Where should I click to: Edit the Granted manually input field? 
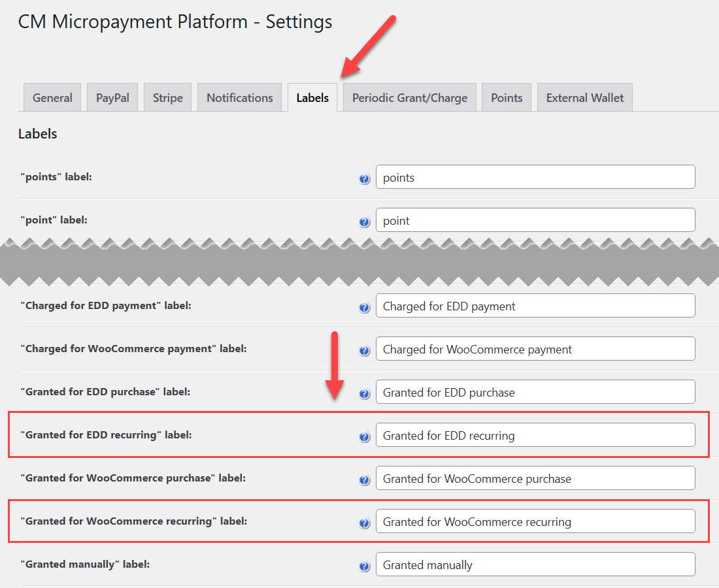535,564
